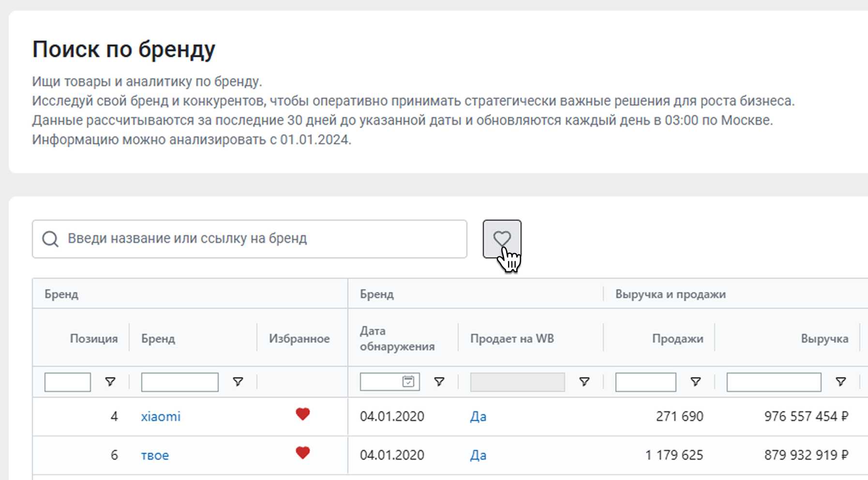868x480 pixels.
Task: Sort by Продажи column header
Action: tap(677, 339)
